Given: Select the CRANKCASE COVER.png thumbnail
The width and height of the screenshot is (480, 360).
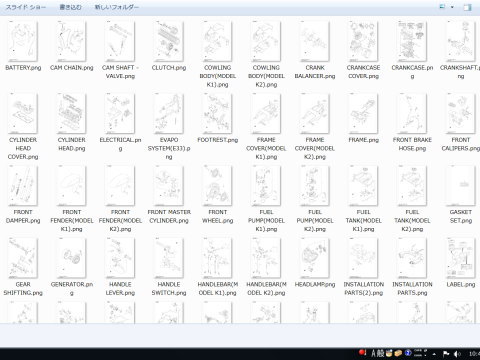Looking at the screenshot, I should tap(364, 42).
